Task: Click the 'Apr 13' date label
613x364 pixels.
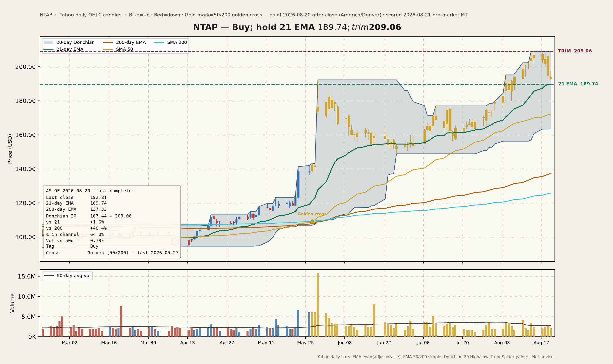Action: (188, 343)
